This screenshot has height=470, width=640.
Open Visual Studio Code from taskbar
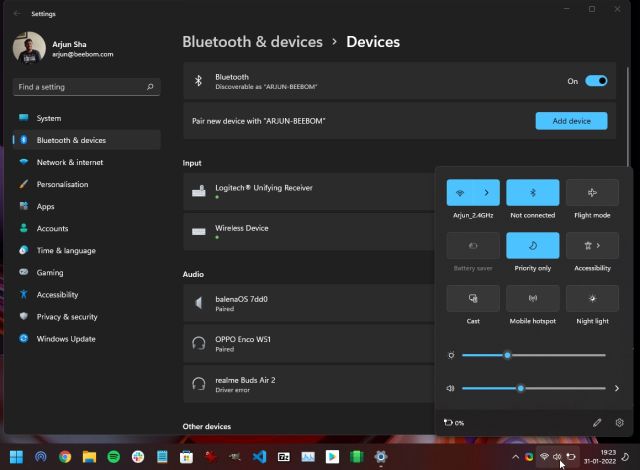(259, 457)
